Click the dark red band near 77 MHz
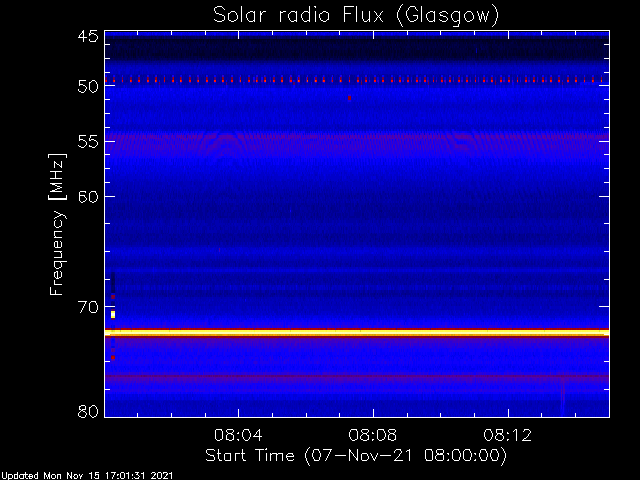Screen dimensions: 640x480 [x=357, y=378]
